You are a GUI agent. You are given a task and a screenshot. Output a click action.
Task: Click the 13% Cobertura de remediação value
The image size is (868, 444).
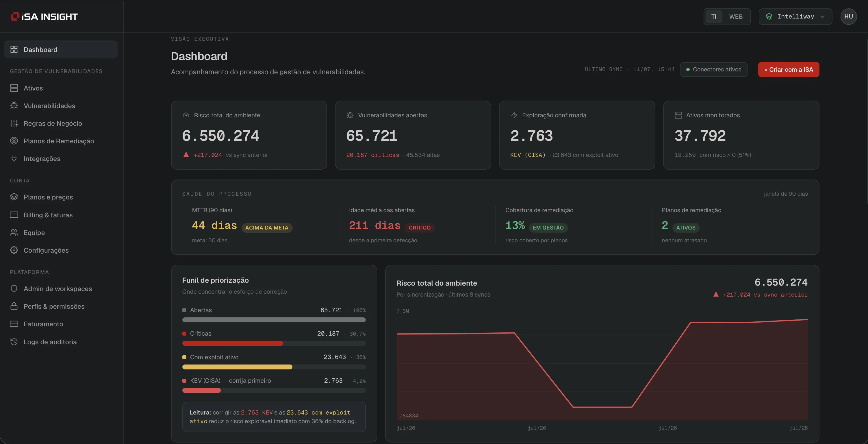(x=515, y=225)
